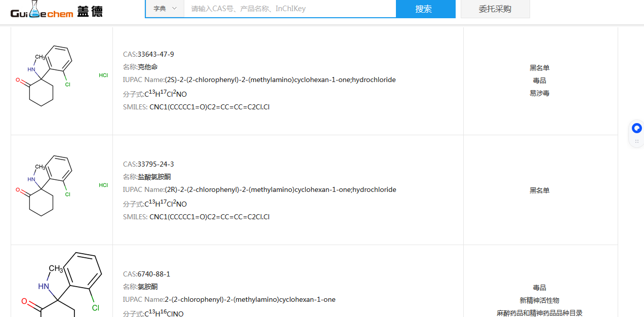Screen dimensions: 644x317
Task: Click the 麻醉药品和精神药品品种目录 label
Action: pos(539,313)
